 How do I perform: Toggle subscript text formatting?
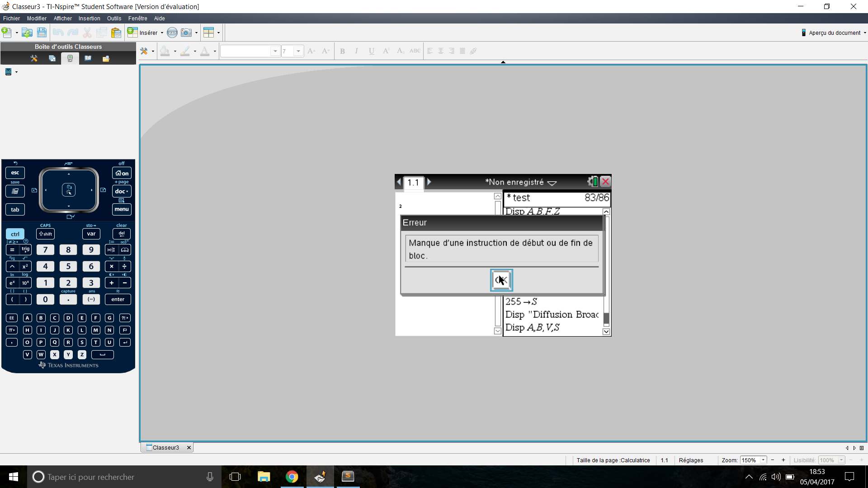point(400,51)
